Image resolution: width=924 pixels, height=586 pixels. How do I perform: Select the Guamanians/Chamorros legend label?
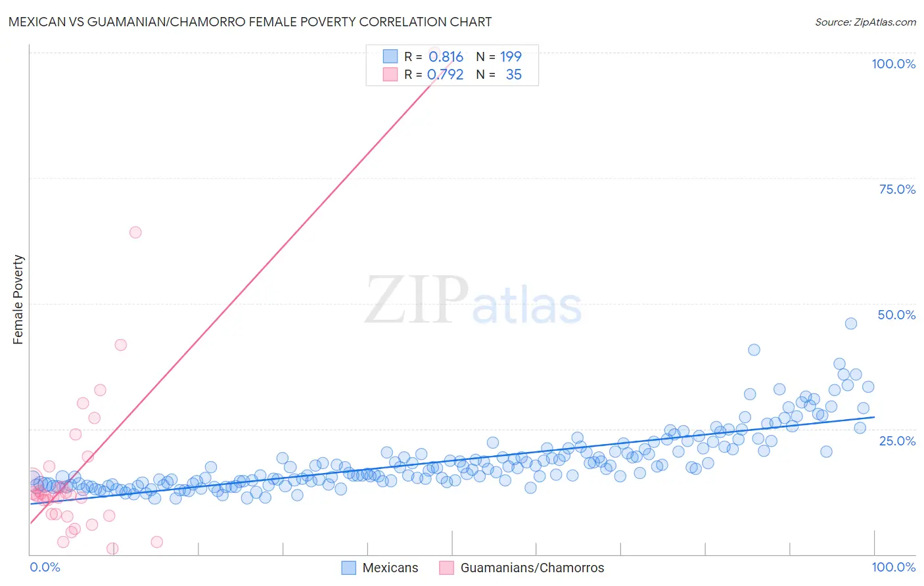(532, 568)
